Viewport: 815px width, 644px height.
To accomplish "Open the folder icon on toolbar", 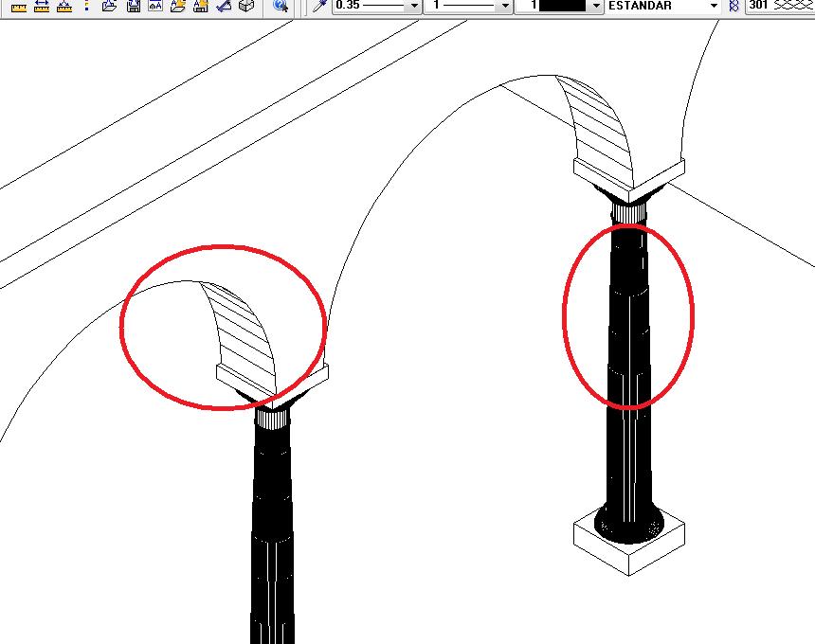I will [x=109, y=6].
